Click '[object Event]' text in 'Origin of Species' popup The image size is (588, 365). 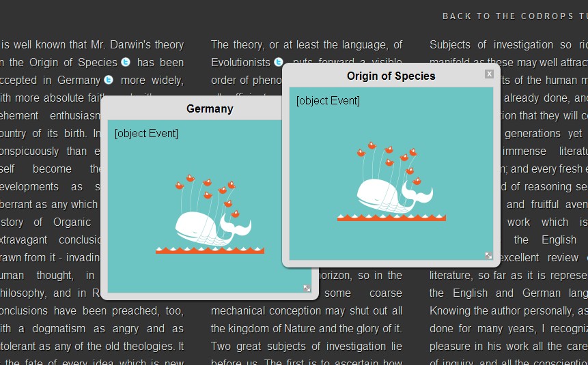[328, 101]
